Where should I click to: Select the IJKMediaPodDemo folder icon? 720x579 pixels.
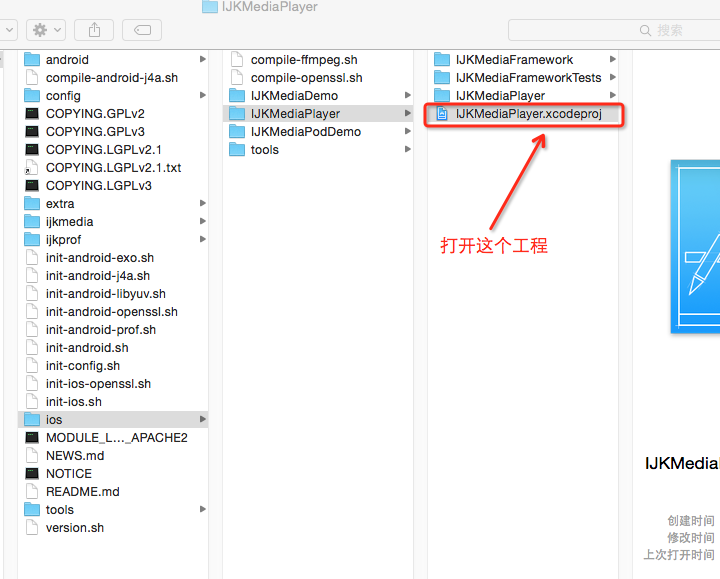point(237,131)
